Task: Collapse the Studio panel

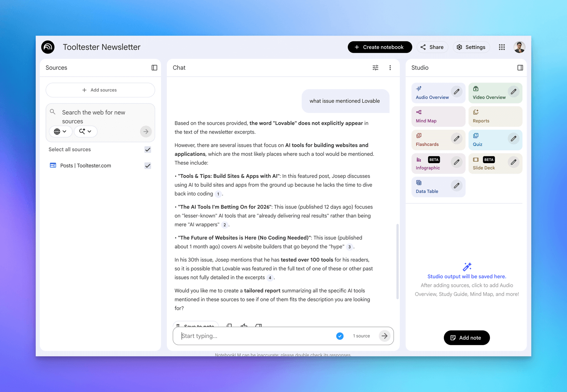Action: [x=520, y=68]
